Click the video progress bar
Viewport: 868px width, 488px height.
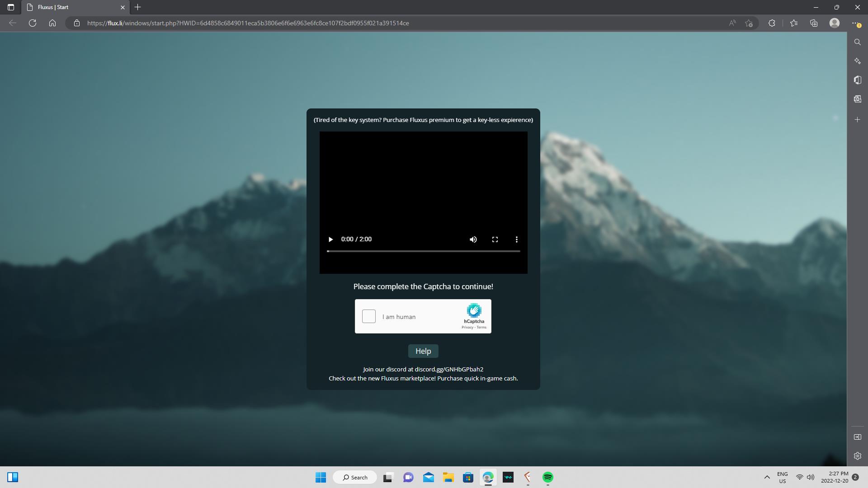423,251
